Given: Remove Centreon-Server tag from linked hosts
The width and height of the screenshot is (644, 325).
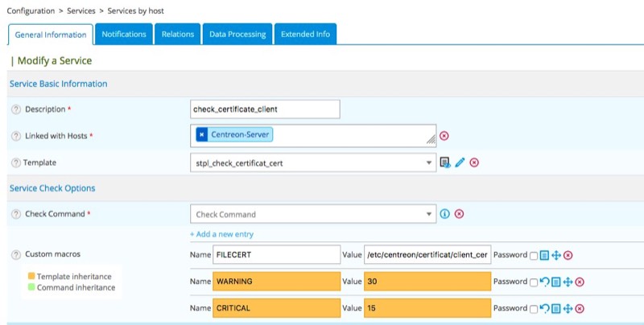Looking at the screenshot, I should (x=201, y=134).
